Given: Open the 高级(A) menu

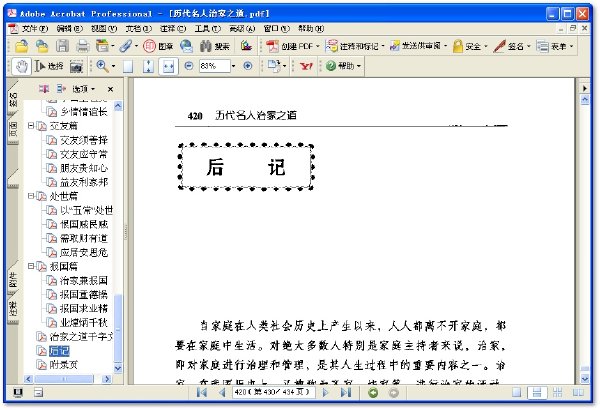Looking at the screenshot, I should point(242,28).
